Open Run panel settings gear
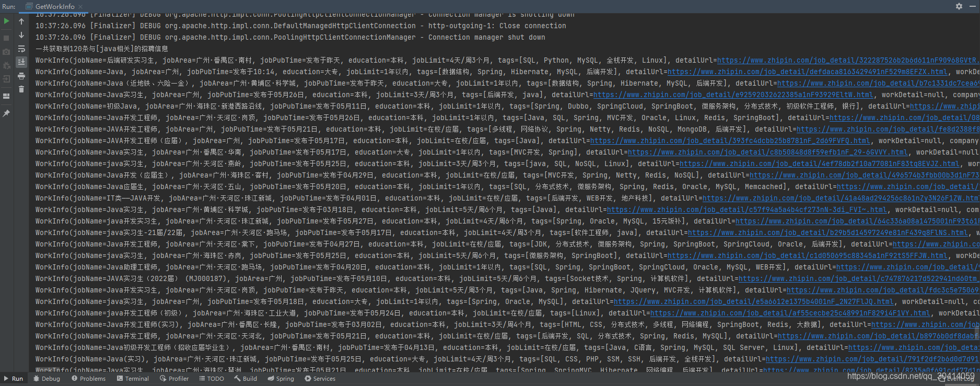Viewport: 980px width, 386px height. coord(959,6)
